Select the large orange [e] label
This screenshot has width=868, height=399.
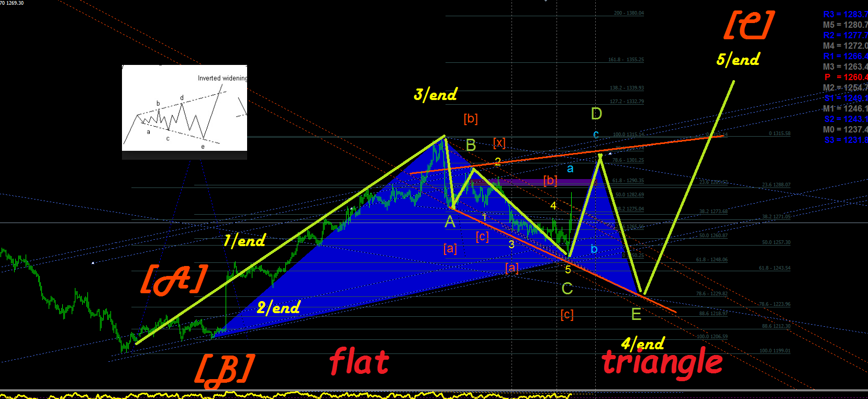point(749,25)
